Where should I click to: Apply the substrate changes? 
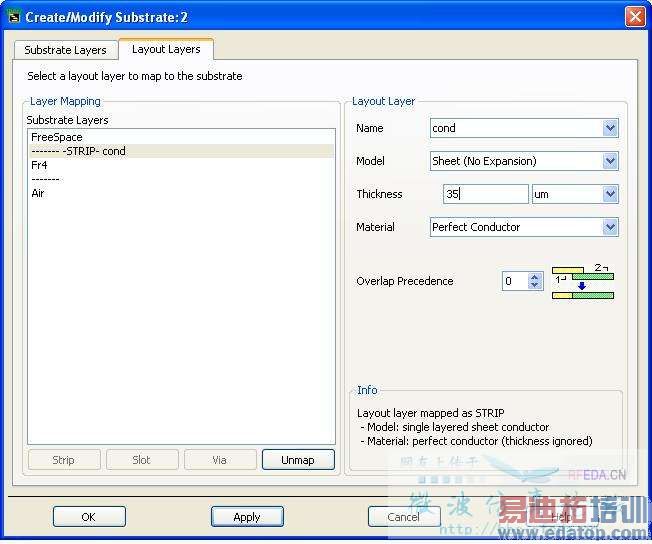point(247,517)
